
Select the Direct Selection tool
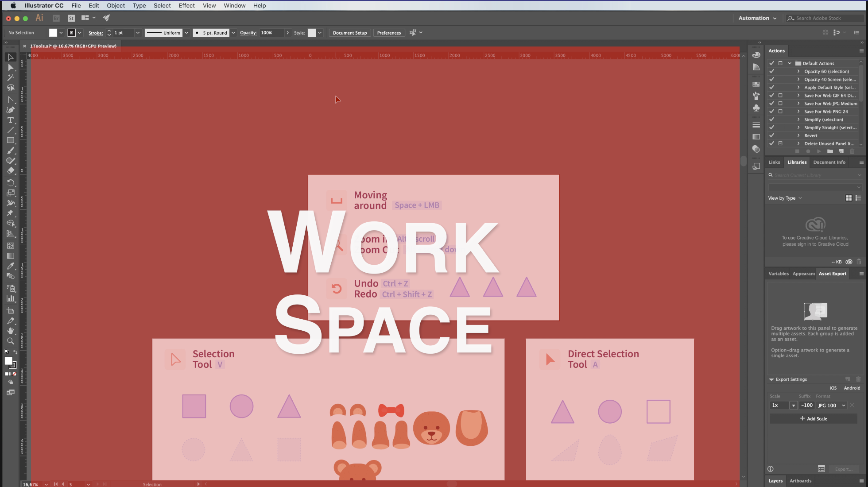click(11, 67)
